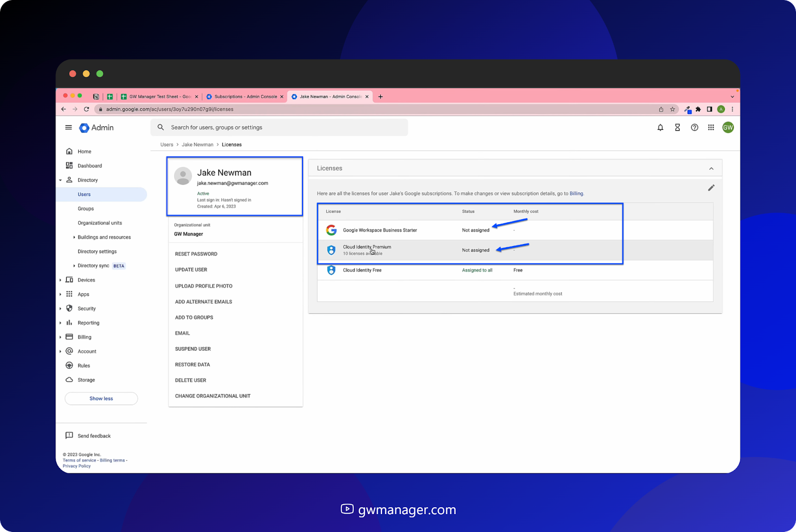Viewport: 796px width, 532px height.
Task: Open the hamburger main menu
Action: pyautogui.click(x=69, y=127)
